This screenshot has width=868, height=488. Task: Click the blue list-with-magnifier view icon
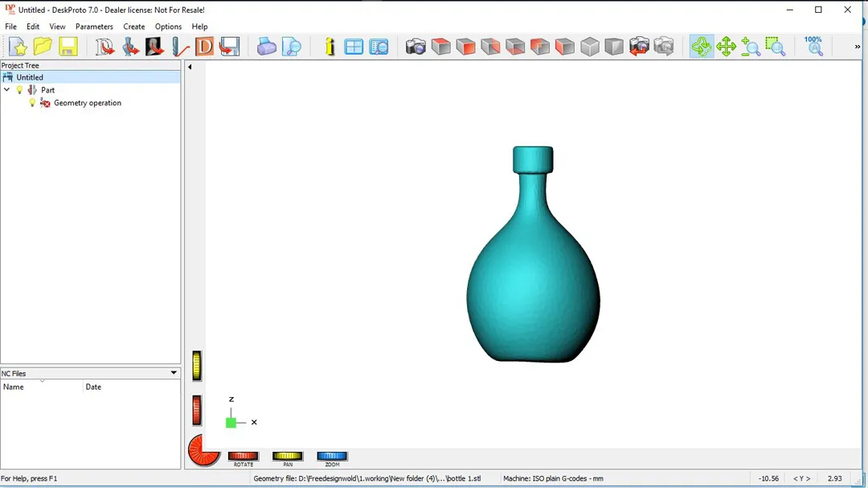[x=379, y=47]
